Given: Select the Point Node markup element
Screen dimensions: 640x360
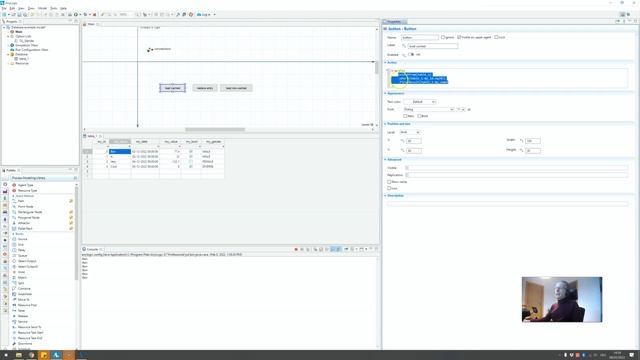Looking at the screenshot, I should coord(25,207).
